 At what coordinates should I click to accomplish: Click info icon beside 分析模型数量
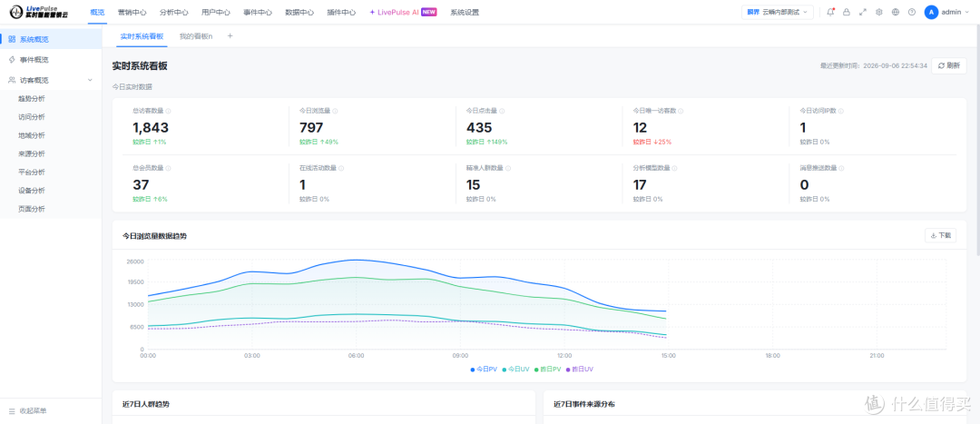(x=675, y=168)
